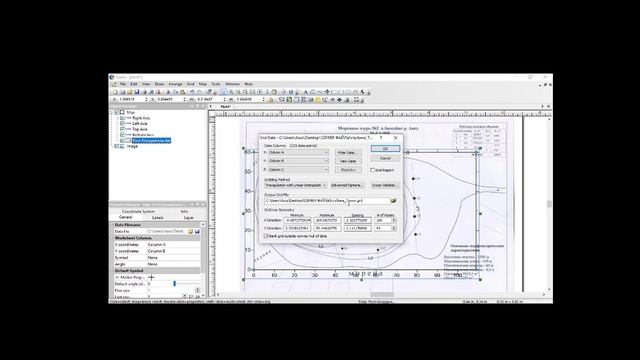This screenshot has height=360, width=640.
Task: Click X Direction Spacing field
Action: (358, 220)
